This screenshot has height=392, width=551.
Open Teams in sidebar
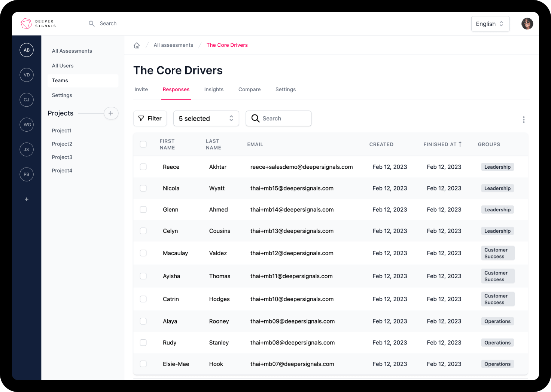pyautogui.click(x=83, y=80)
